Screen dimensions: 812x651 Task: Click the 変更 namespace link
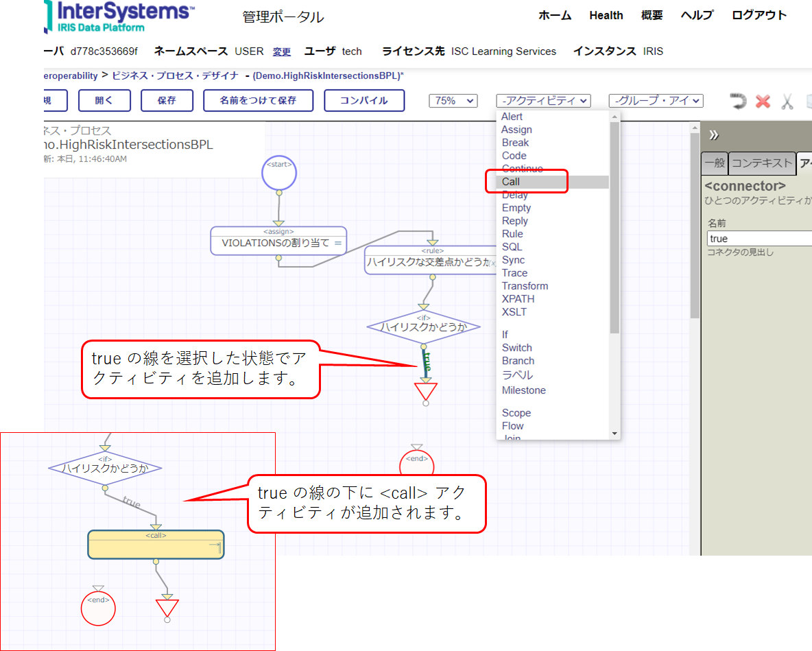click(x=282, y=51)
